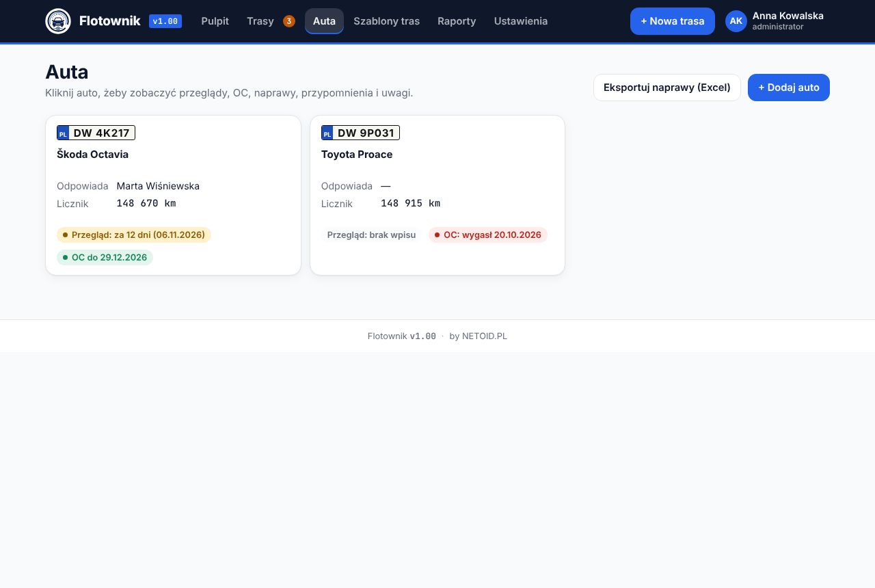The image size is (875, 588).
Task: Click odometer value 148 915 km
Action: (x=411, y=204)
